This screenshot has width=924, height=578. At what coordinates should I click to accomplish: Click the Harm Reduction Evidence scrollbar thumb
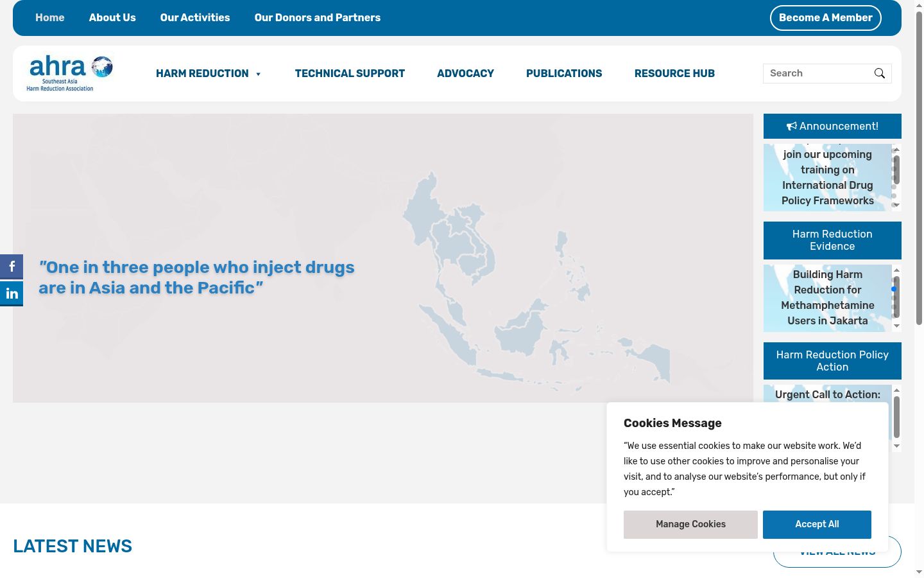tap(896, 297)
